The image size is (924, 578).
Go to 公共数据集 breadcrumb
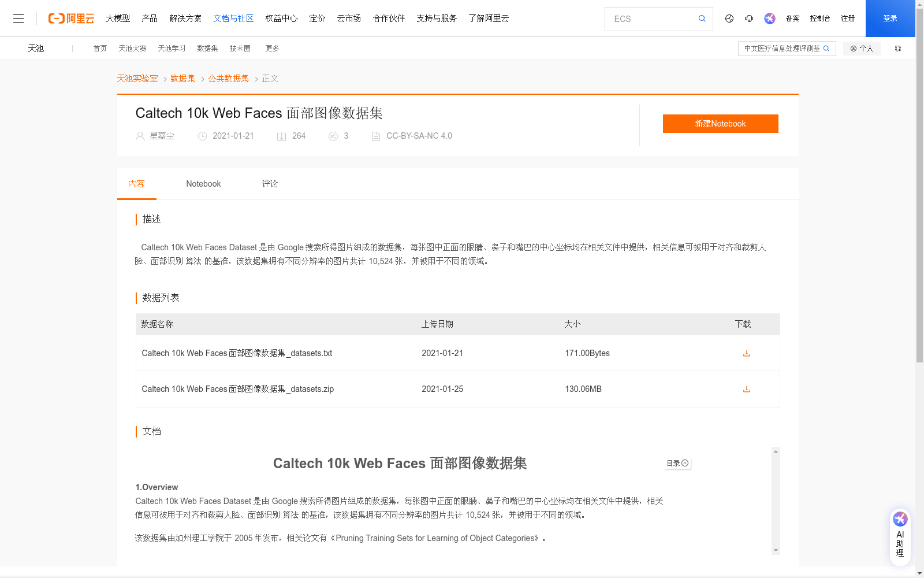click(x=229, y=79)
